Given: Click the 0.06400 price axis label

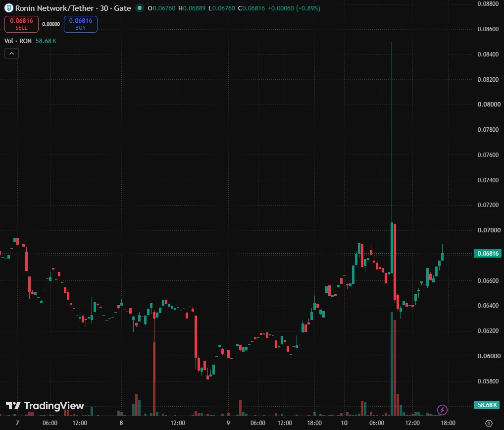Looking at the screenshot, I should (x=488, y=306).
